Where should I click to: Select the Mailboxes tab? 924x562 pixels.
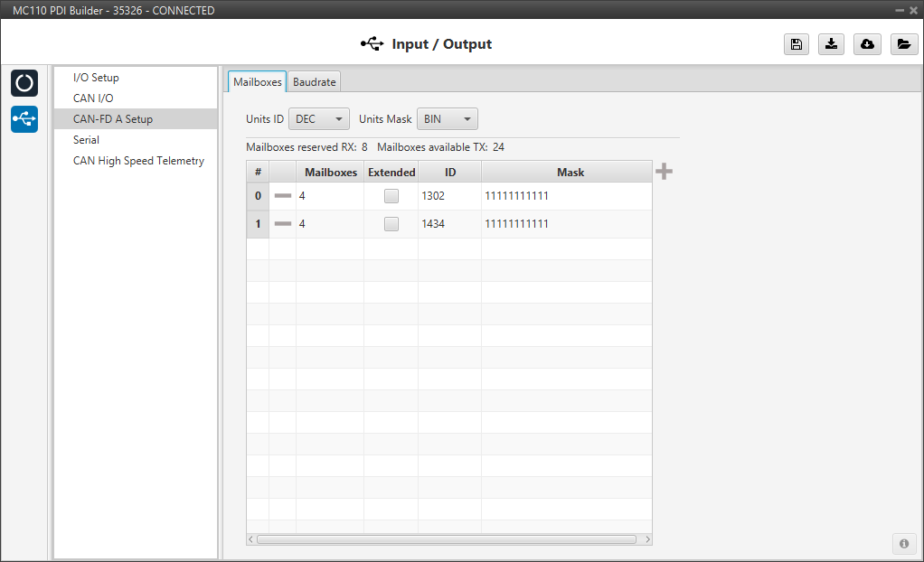point(257,82)
